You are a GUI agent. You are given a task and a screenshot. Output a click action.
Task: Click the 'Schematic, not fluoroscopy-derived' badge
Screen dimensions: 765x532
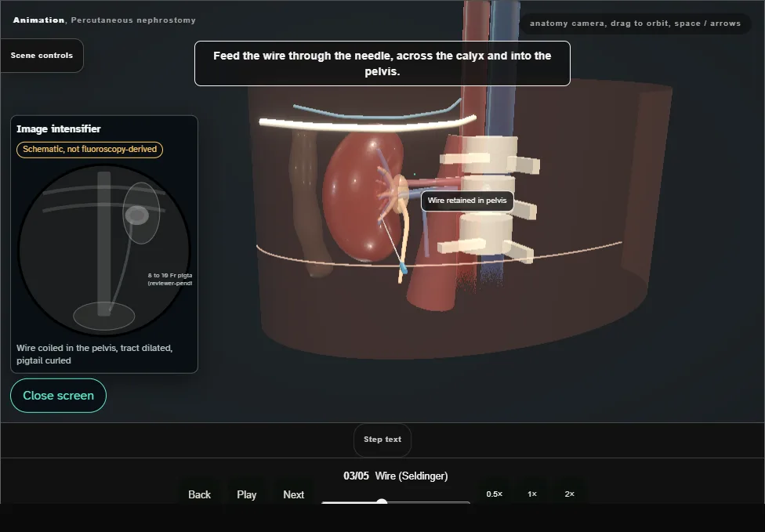tap(90, 149)
